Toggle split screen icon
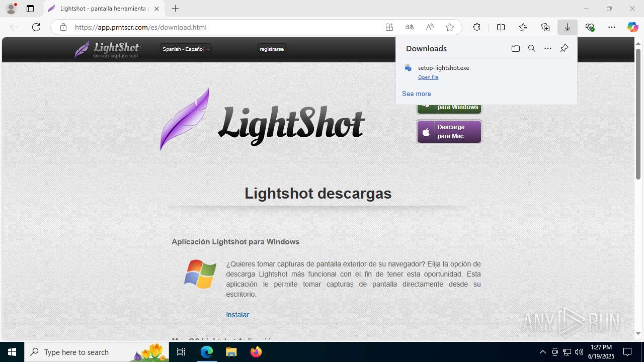 [501, 27]
